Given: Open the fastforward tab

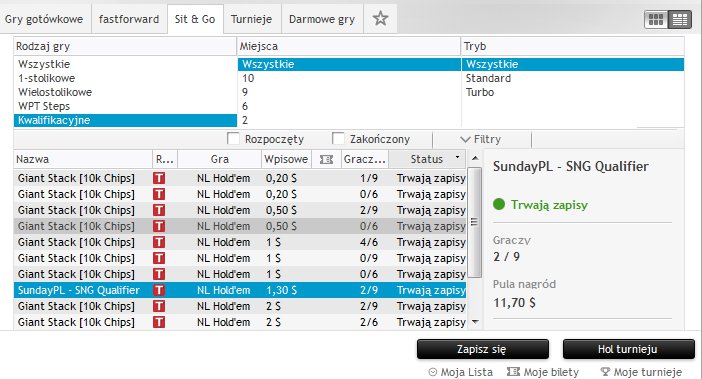Looking at the screenshot, I should [x=129, y=19].
